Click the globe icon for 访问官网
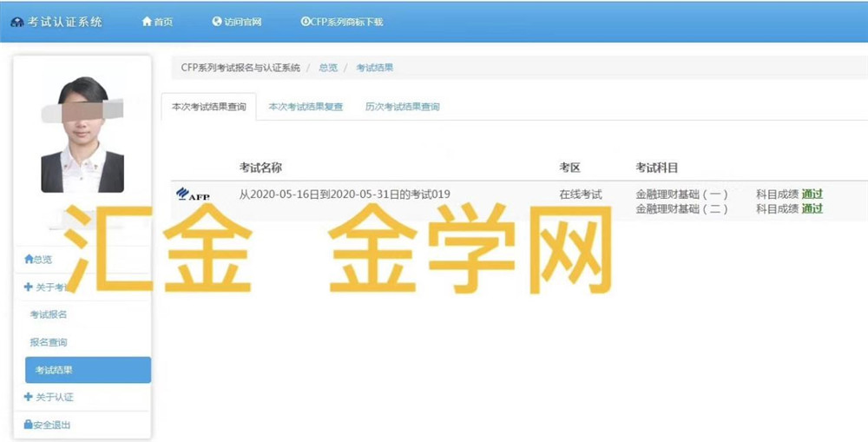This screenshot has height=442, width=868. click(217, 22)
